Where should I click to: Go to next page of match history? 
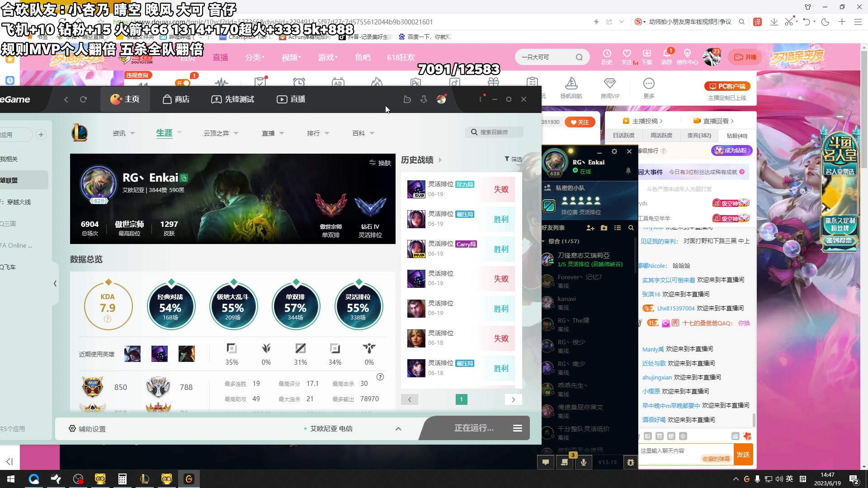pyautogui.click(x=513, y=399)
